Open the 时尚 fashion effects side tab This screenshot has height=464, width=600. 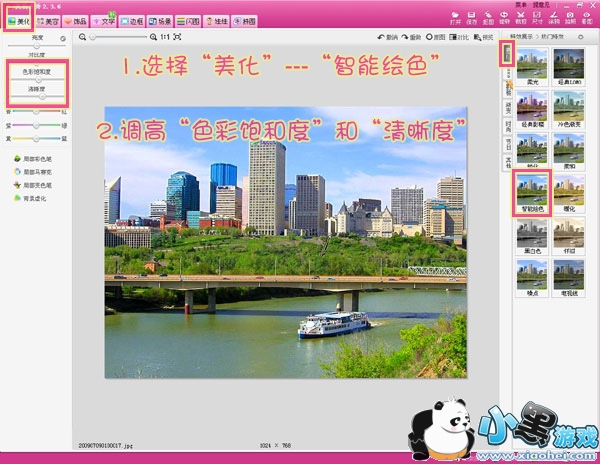coord(508,126)
